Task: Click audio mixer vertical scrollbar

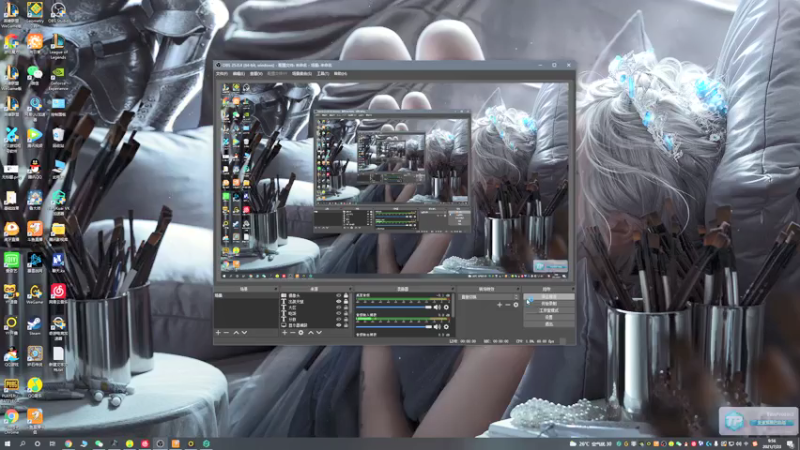Action: coord(453,305)
